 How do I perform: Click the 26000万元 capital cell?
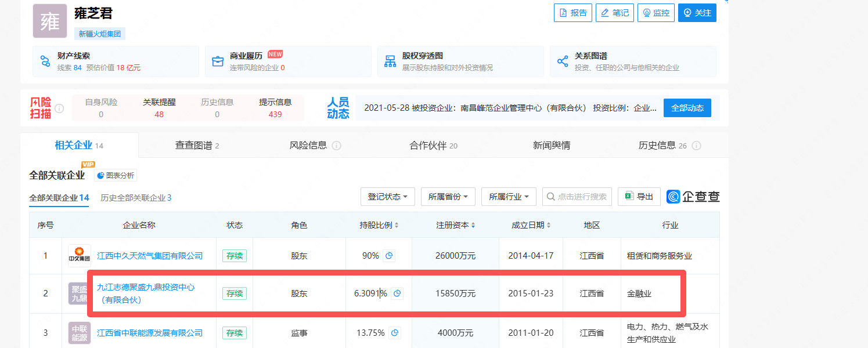[x=456, y=256]
